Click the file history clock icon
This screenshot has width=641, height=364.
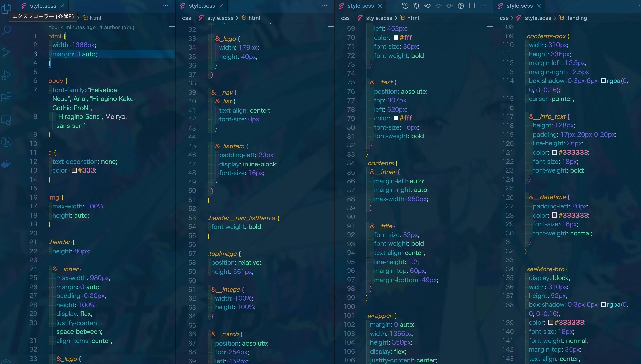405,6
